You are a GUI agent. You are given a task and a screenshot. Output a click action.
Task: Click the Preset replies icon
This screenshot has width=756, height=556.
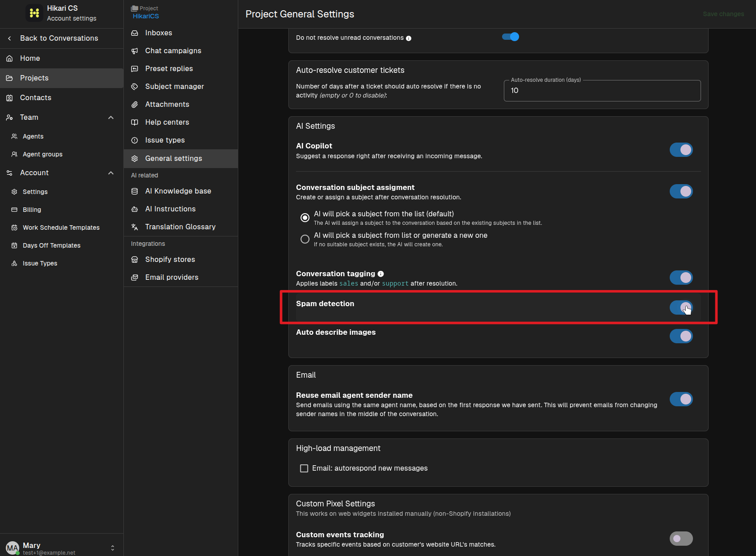(135, 69)
